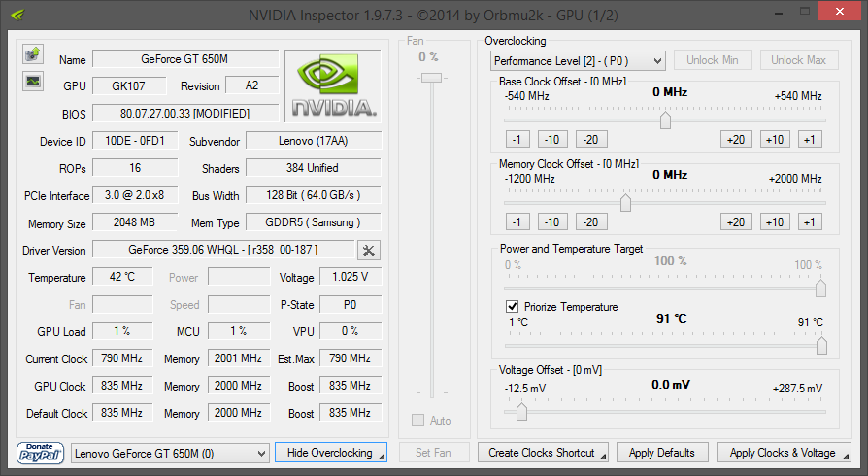This screenshot has height=476, width=868.
Task: Click the screenshot upload icon beside Name
Action: pyautogui.click(x=33, y=53)
